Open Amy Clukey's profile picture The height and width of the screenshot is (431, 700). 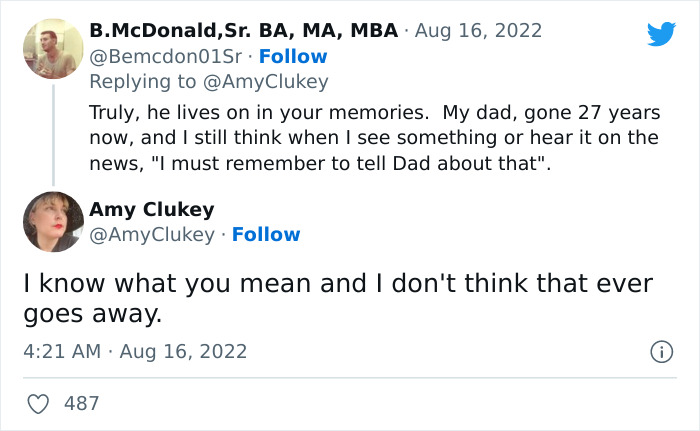point(53,221)
